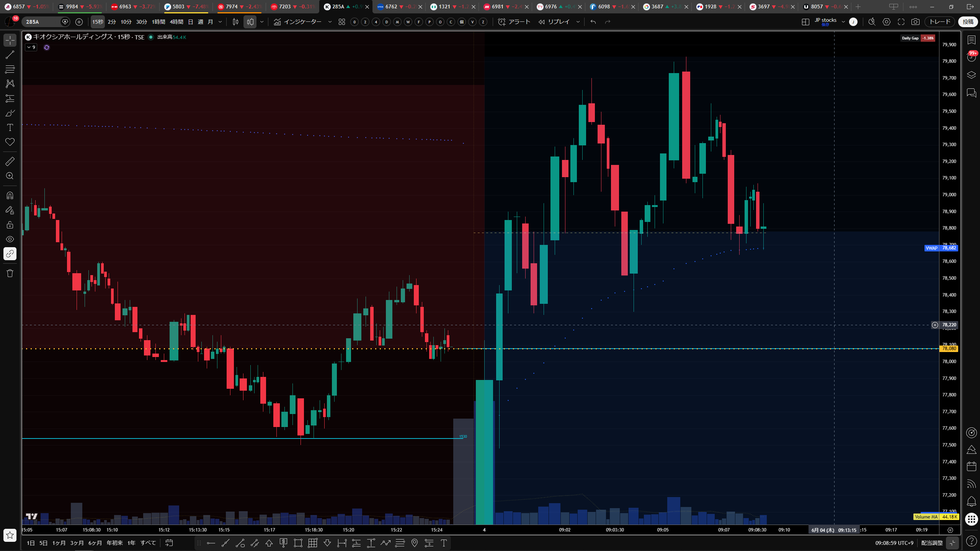Open the 配当調整 adjustment setting
This screenshot has height=551, width=980.
pyautogui.click(x=932, y=543)
